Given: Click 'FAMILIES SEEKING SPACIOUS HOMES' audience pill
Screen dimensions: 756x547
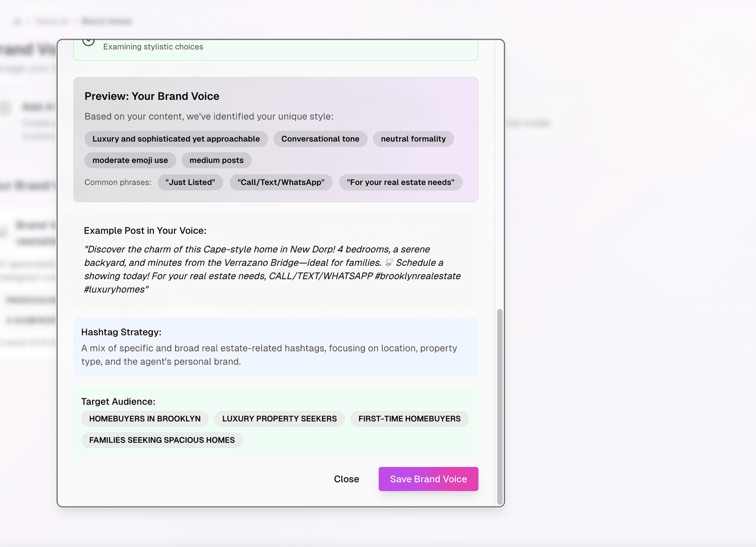Looking at the screenshot, I should click(162, 440).
